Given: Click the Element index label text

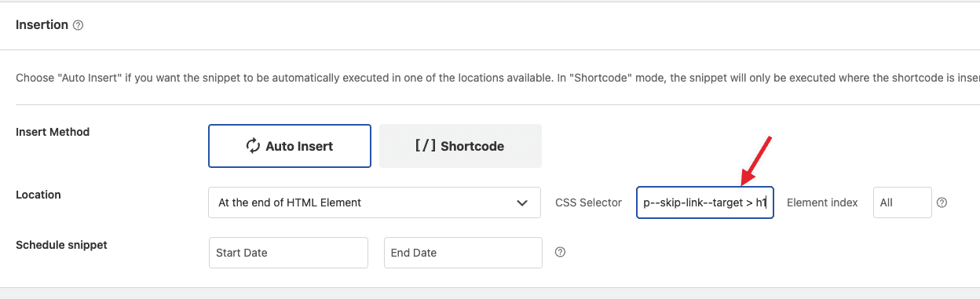Looking at the screenshot, I should 822,202.
